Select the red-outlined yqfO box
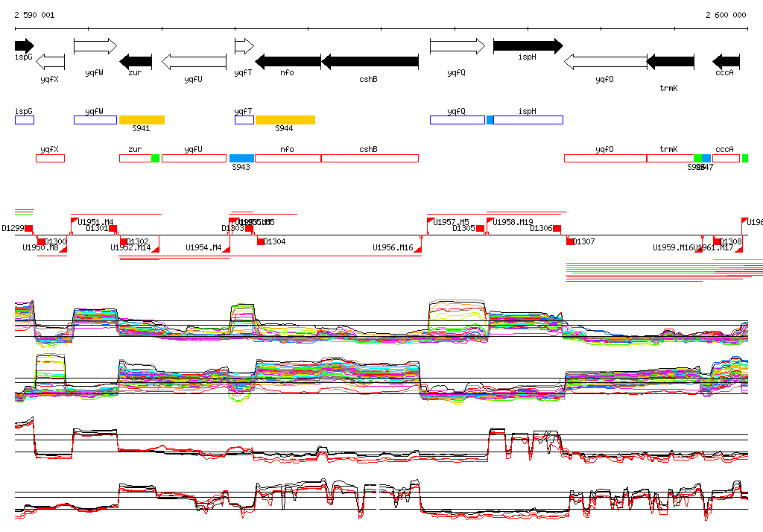 pos(605,158)
